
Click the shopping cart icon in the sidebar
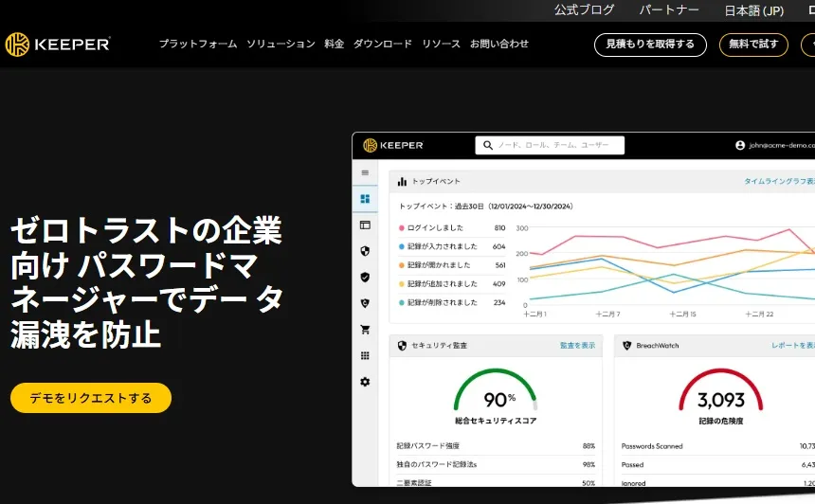click(365, 330)
